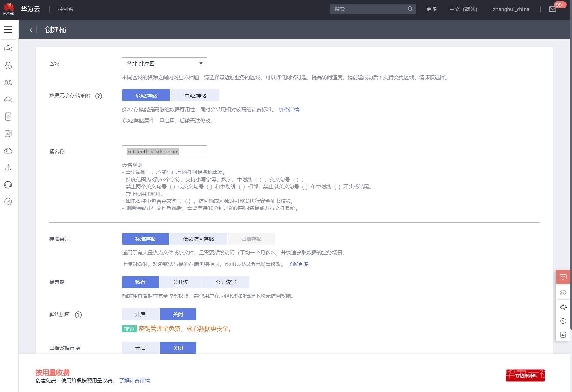Viewport: 572px width, 392px height.
Task: Click the 立即创建 button
Action: tap(525, 376)
